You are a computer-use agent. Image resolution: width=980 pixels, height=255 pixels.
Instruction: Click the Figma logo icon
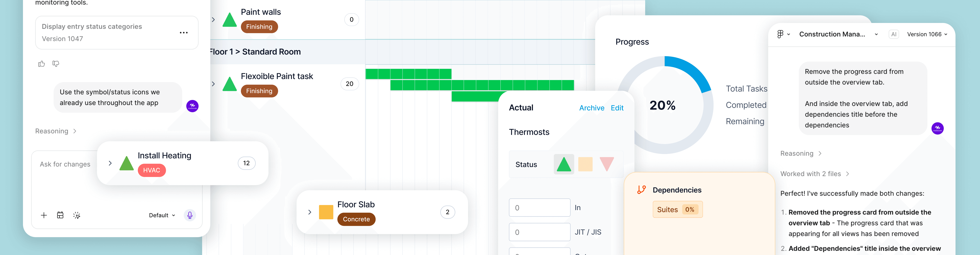780,34
